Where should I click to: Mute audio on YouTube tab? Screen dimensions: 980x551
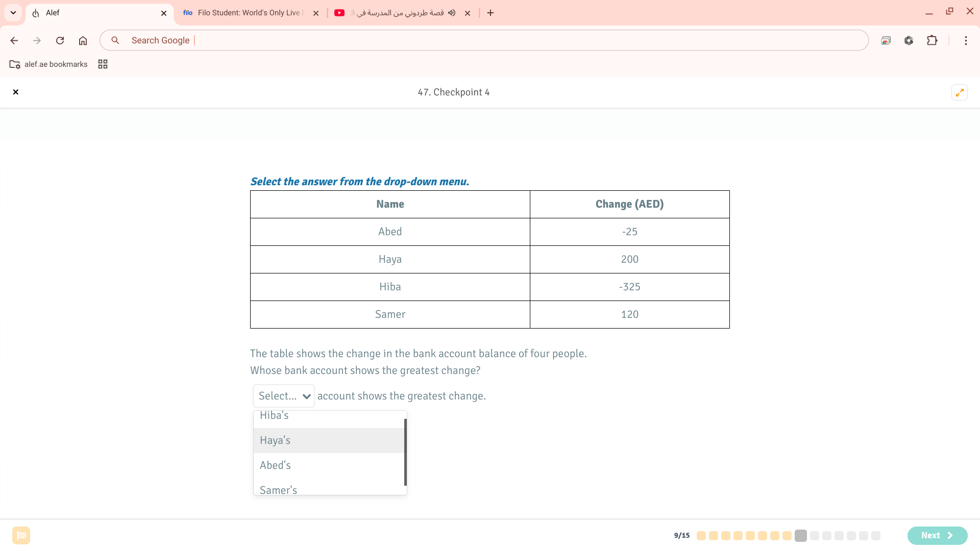pyautogui.click(x=452, y=13)
